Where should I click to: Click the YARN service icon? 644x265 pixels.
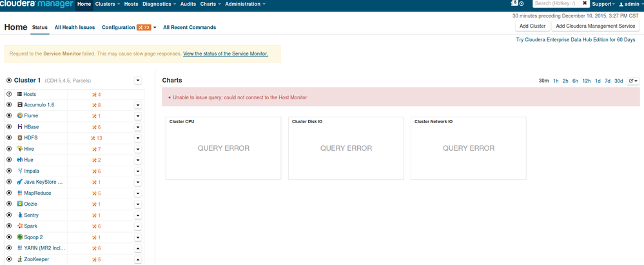point(20,248)
